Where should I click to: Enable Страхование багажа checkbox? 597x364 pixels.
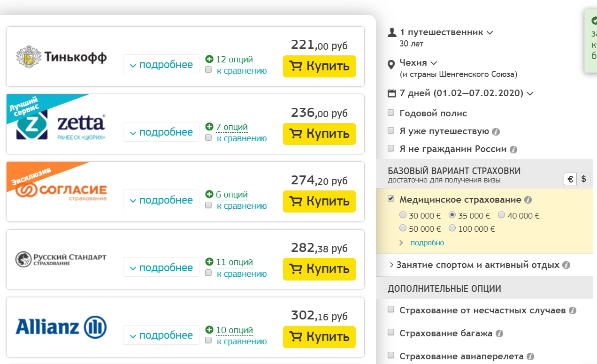pos(391,333)
